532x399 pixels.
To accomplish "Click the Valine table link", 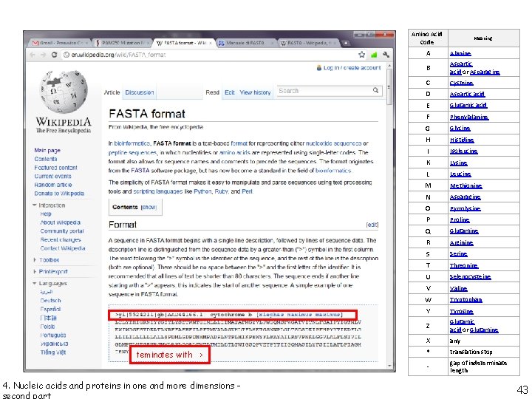I will 458,288.
